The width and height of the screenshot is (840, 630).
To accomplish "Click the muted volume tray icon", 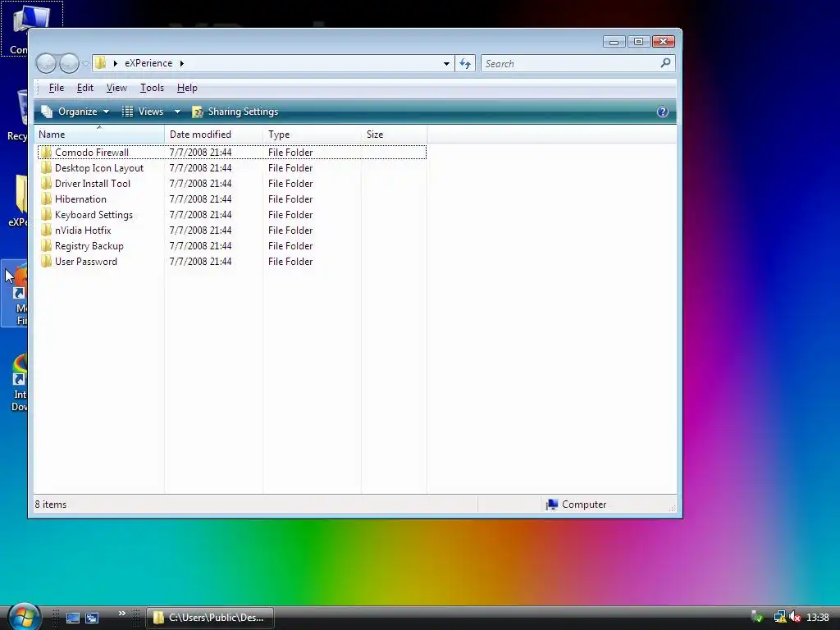I will (795, 617).
